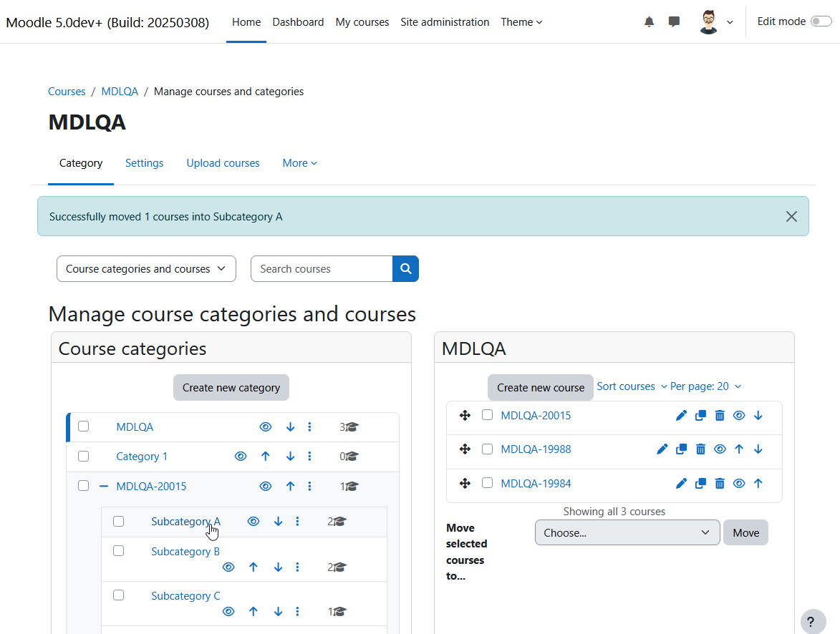Delete course MDLQA-20015

(x=720, y=416)
